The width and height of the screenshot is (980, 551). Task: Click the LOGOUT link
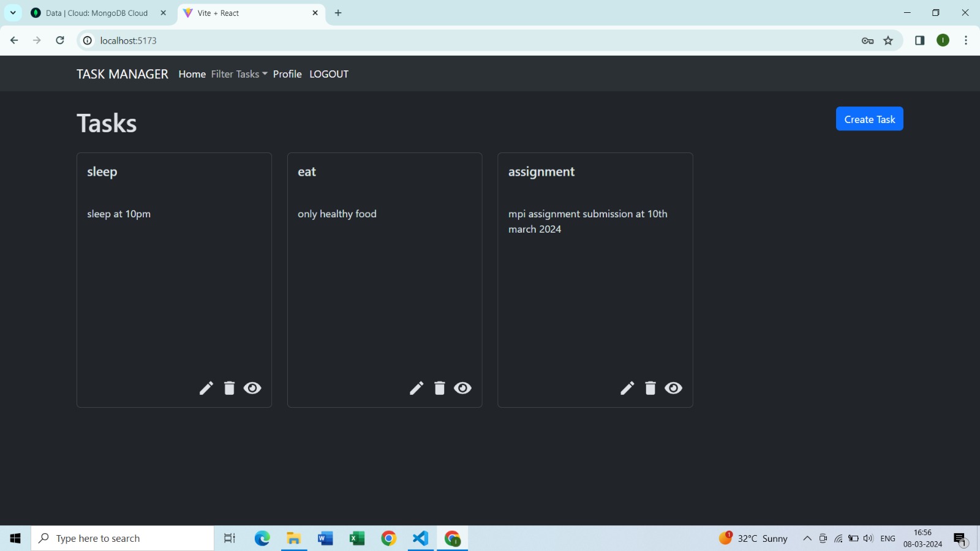click(x=329, y=74)
